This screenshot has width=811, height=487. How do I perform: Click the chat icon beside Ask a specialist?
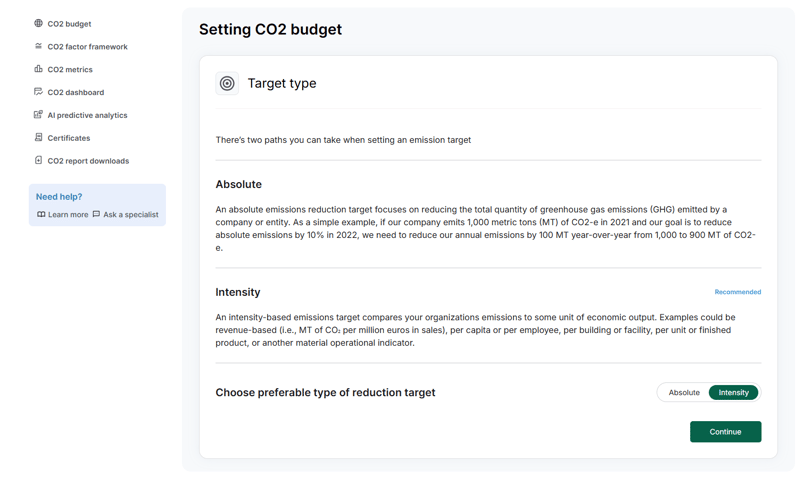coord(96,214)
